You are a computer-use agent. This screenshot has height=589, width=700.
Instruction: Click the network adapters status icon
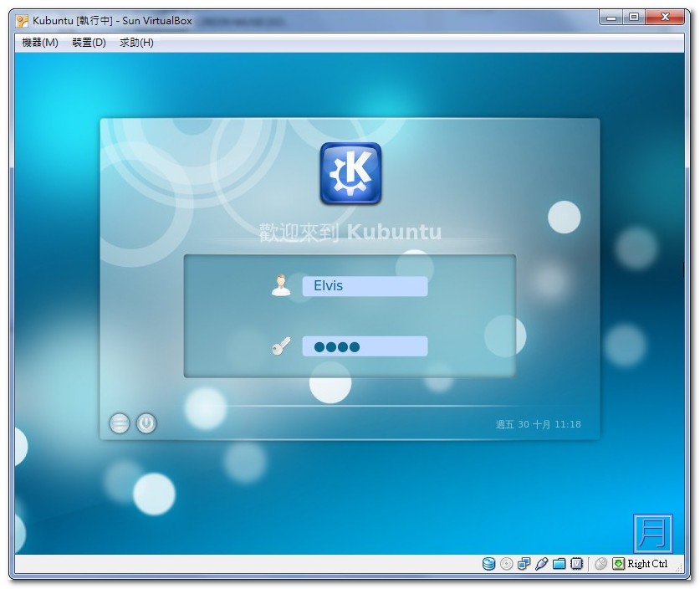523,563
